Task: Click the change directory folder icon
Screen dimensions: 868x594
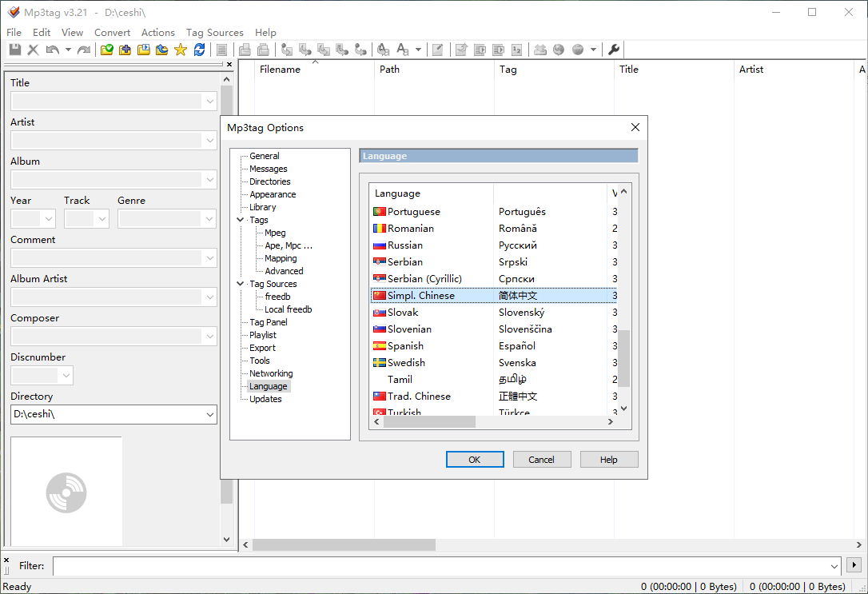Action: (107, 50)
